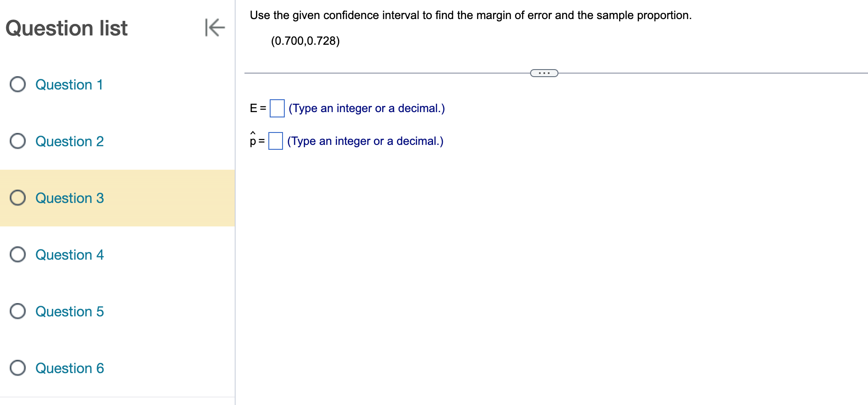The height and width of the screenshot is (405, 868).
Task: Click the Question list heading
Action: [x=66, y=28]
